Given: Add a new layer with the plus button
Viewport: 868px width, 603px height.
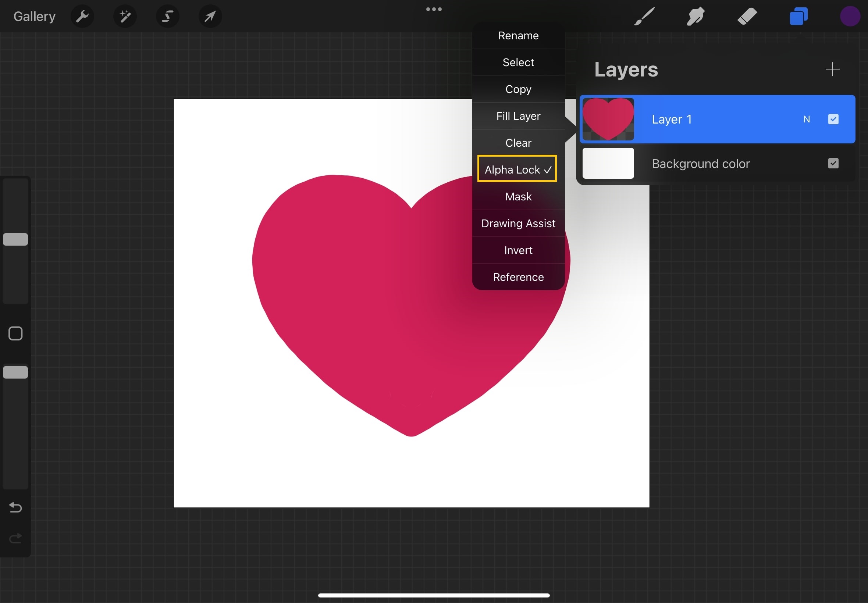Looking at the screenshot, I should point(832,69).
